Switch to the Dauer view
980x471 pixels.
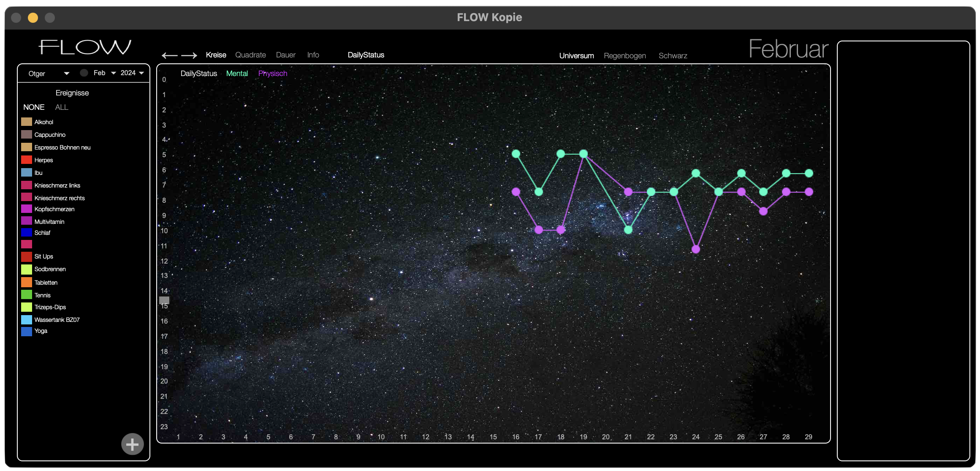coord(285,55)
